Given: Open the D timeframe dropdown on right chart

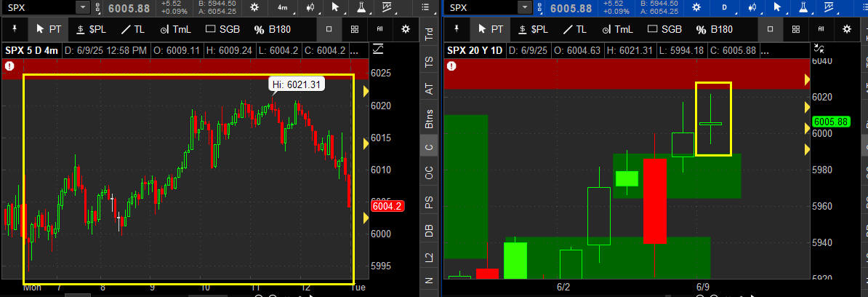Looking at the screenshot, I should [x=724, y=7].
